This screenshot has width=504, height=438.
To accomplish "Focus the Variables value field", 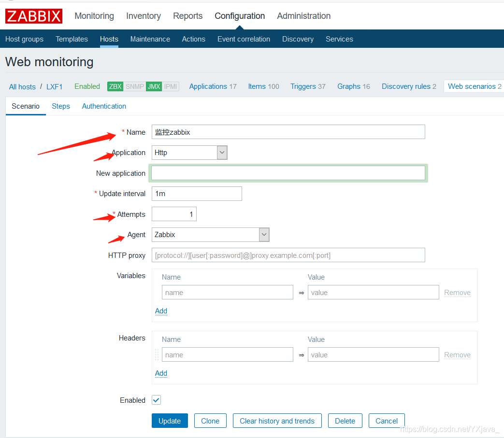I will (x=373, y=292).
